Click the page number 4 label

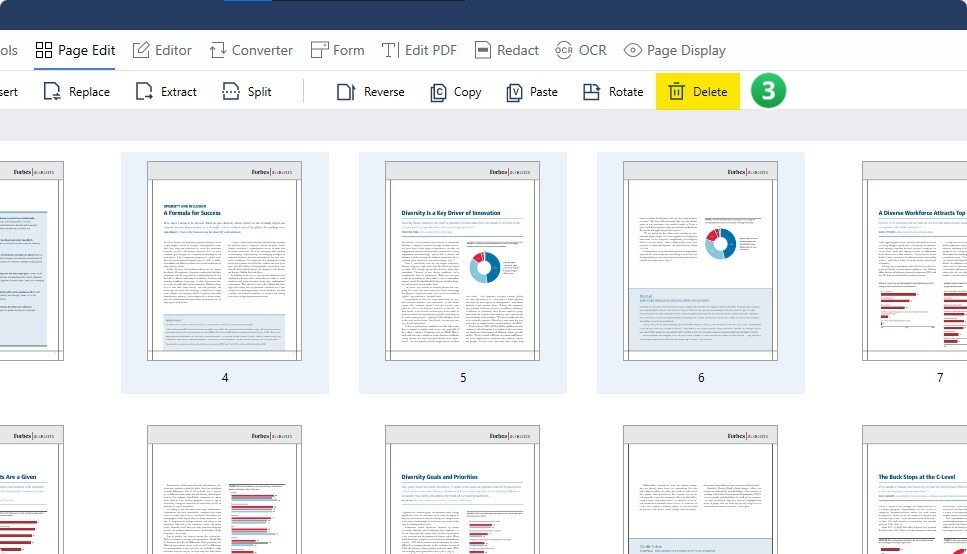[x=225, y=378]
